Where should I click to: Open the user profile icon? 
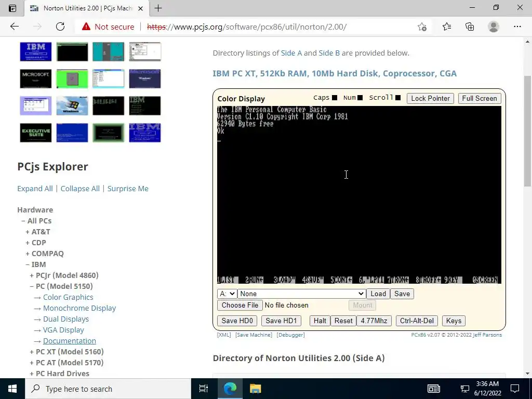(x=494, y=26)
